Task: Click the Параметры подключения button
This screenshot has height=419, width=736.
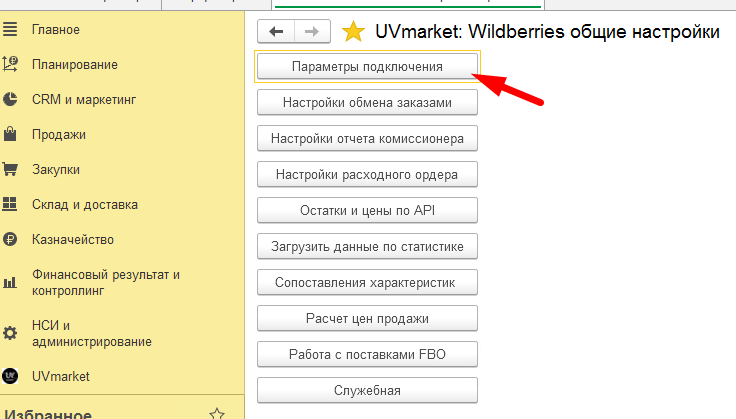Action: [x=367, y=67]
